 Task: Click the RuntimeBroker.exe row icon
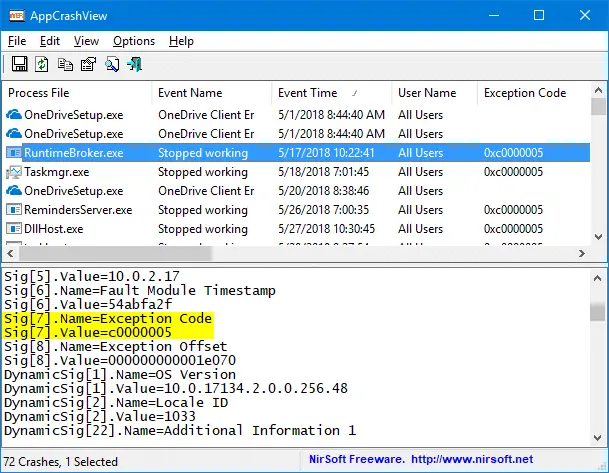tap(14, 153)
